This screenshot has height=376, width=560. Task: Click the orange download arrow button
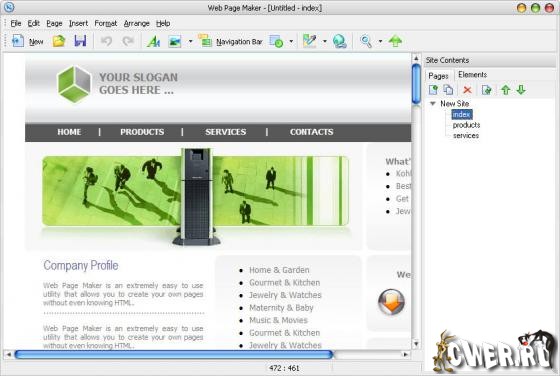coord(391,302)
